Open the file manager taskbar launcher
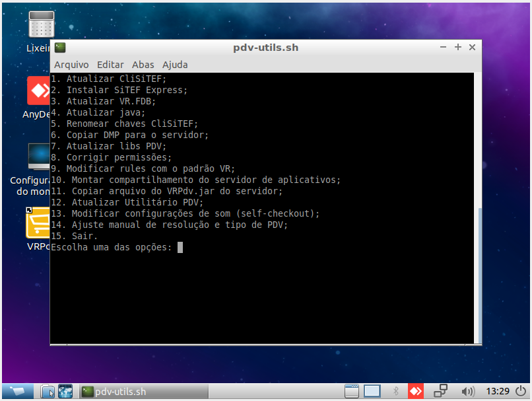This screenshot has height=401, width=532. point(48,391)
